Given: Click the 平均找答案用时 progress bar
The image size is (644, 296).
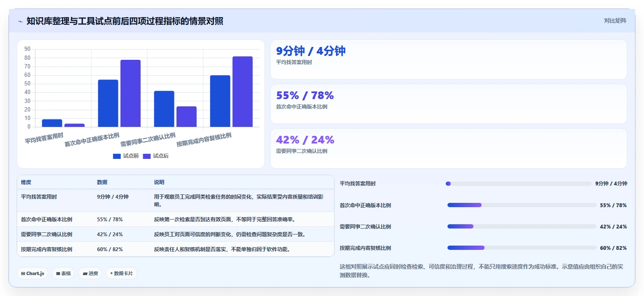Looking at the screenshot, I should coord(519,184).
